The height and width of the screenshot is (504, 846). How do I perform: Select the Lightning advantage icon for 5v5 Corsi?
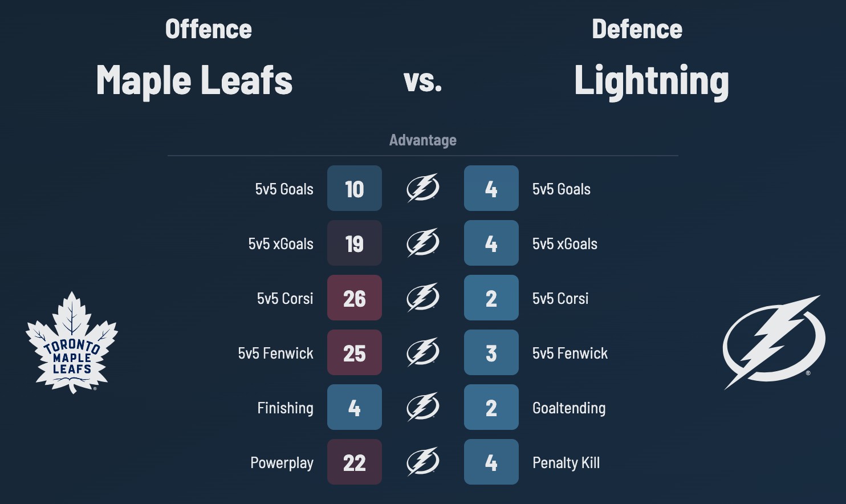click(422, 298)
